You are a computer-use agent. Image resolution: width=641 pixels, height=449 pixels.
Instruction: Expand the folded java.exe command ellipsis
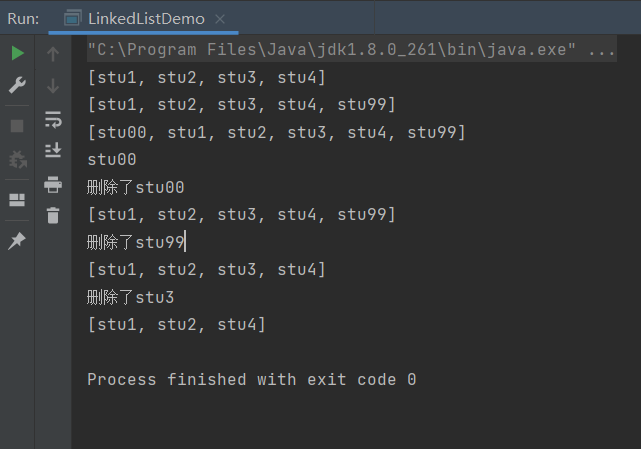coord(602,50)
